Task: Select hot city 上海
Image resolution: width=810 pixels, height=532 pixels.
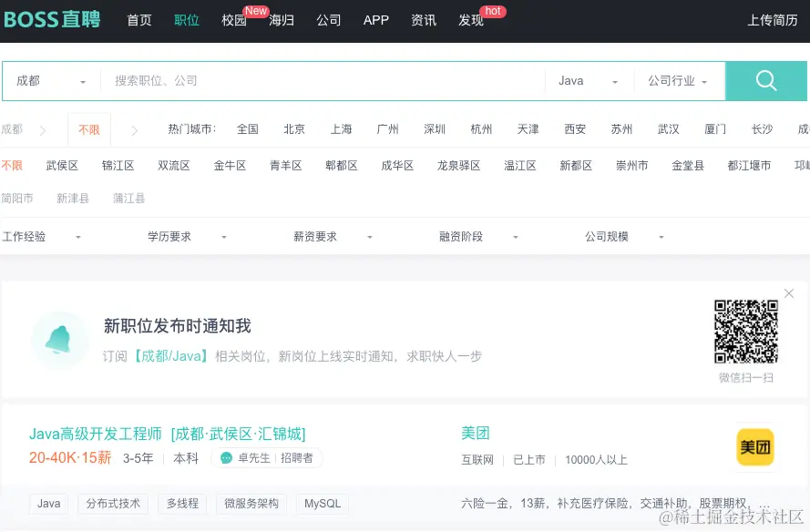Action: pos(341,129)
